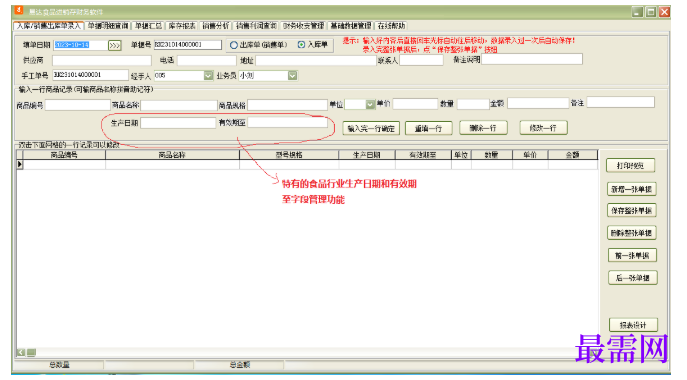Focus the 填单日期 date field
Viewport: 687px width, 380px height.
(81, 45)
